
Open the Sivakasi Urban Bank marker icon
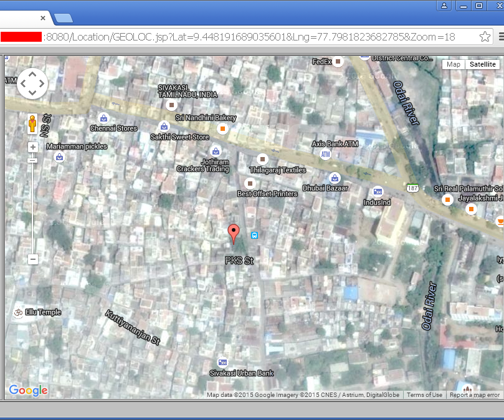tap(222, 362)
